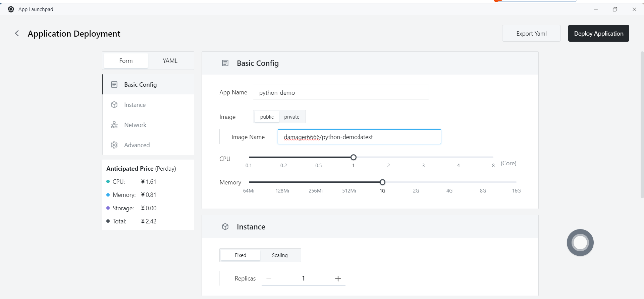The image size is (644, 299).
Task: Switch to the Form tab
Action: pos(126,61)
